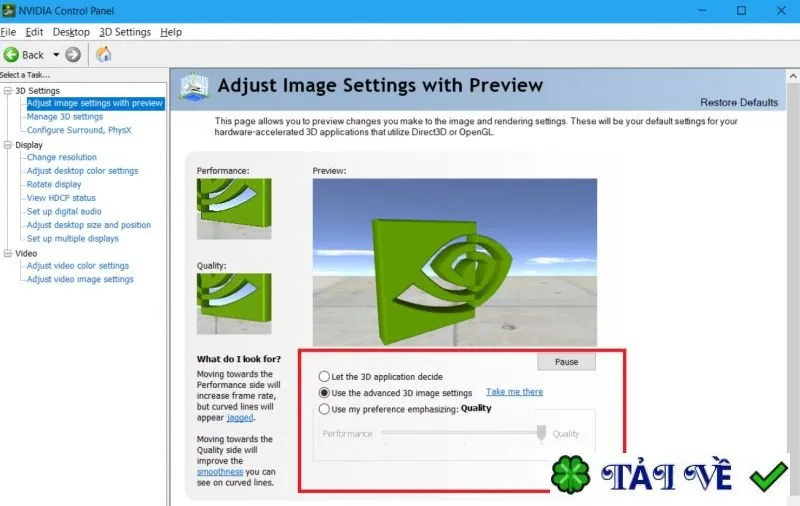Click the Performance–Quality slider handle
The image size is (800, 506).
point(541,433)
